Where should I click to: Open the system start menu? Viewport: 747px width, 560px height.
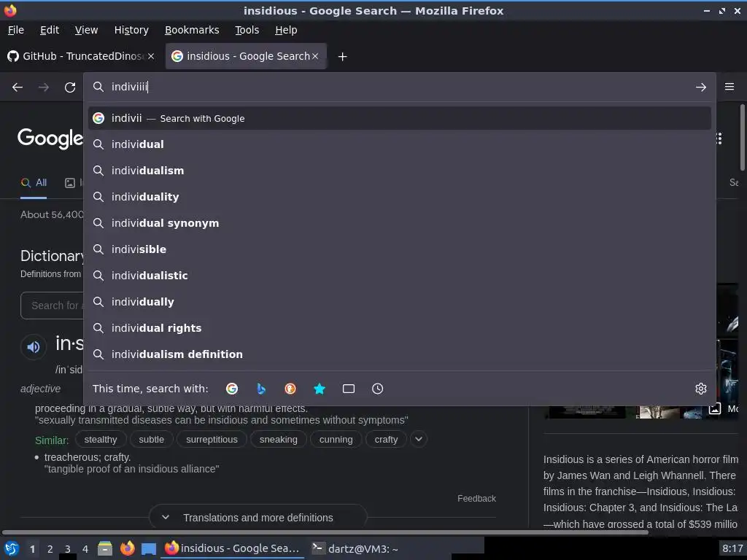pyautogui.click(x=12, y=548)
